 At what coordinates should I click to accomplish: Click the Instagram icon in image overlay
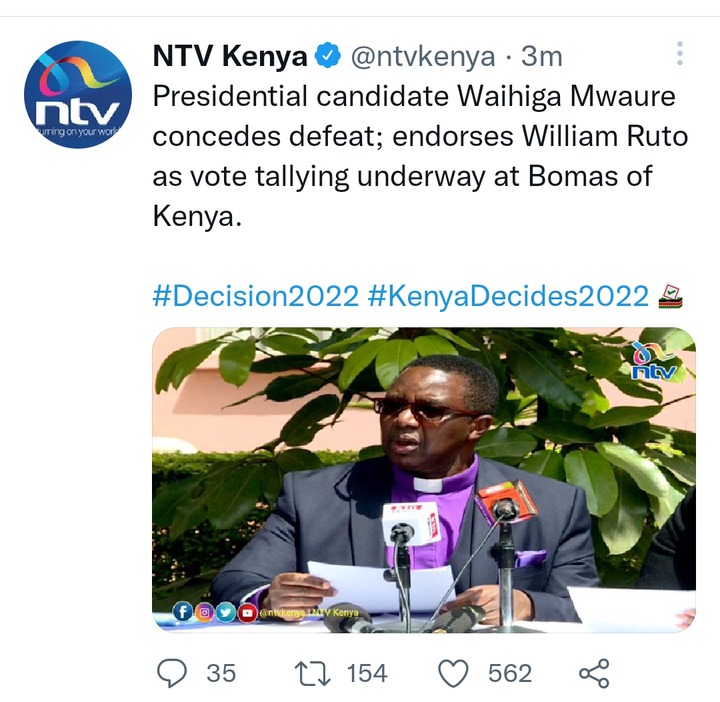204,612
